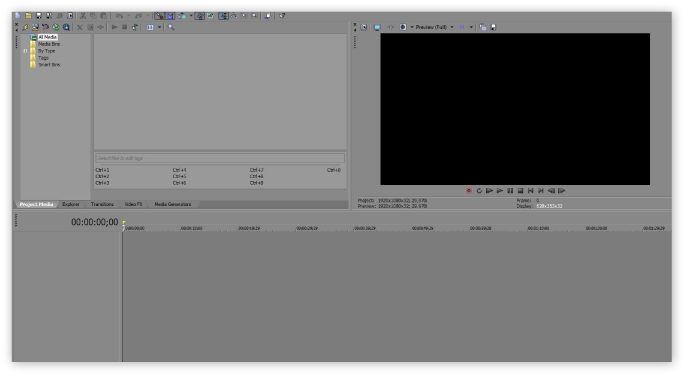Click the Views icon in Project Media

(150, 27)
